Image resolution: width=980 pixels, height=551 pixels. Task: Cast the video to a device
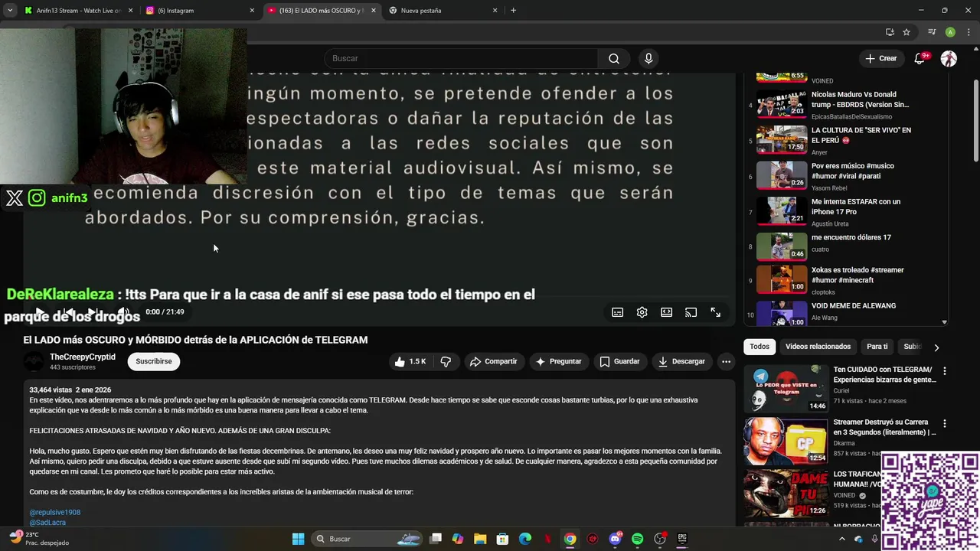tap(691, 312)
